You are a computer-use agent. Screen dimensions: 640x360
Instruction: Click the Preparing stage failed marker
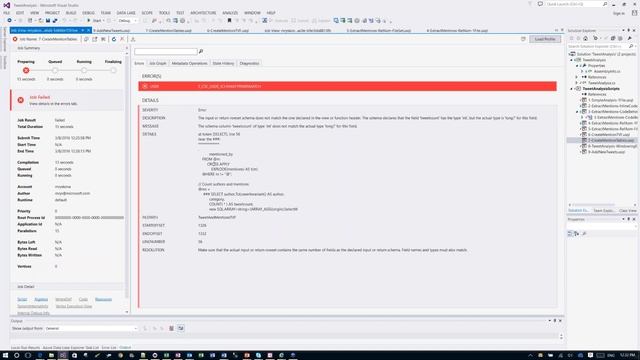(26, 70)
